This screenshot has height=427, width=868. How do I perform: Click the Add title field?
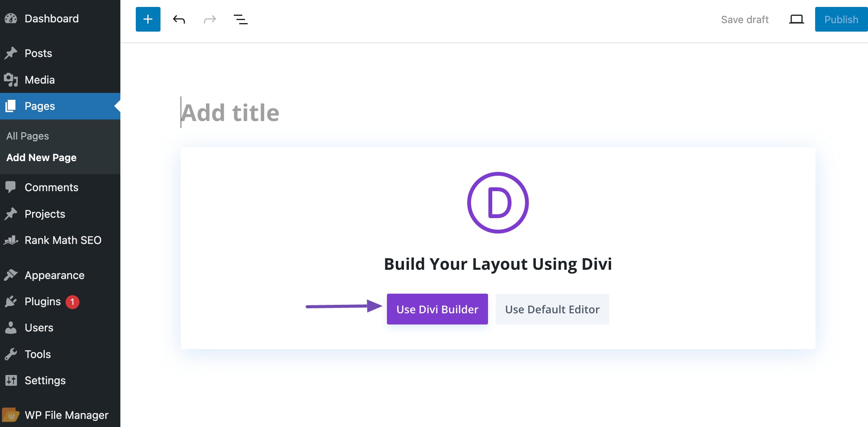[x=498, y=113]
